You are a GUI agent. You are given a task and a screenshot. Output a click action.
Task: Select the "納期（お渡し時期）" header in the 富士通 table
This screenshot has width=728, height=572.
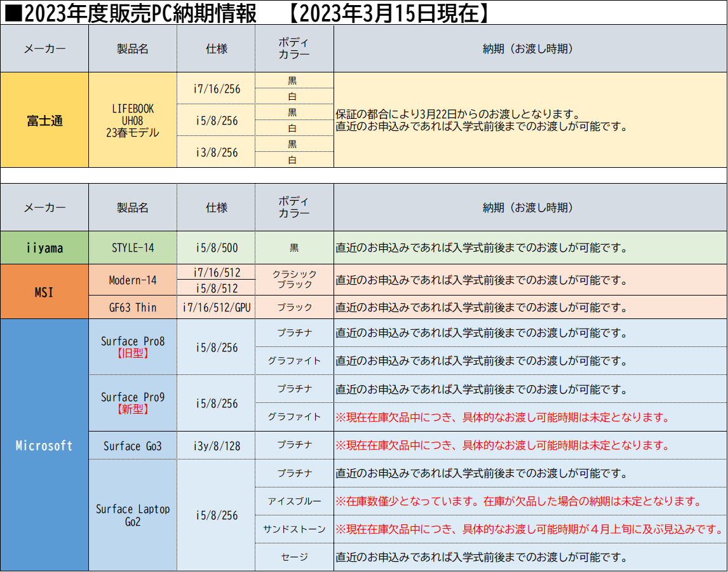530,49
